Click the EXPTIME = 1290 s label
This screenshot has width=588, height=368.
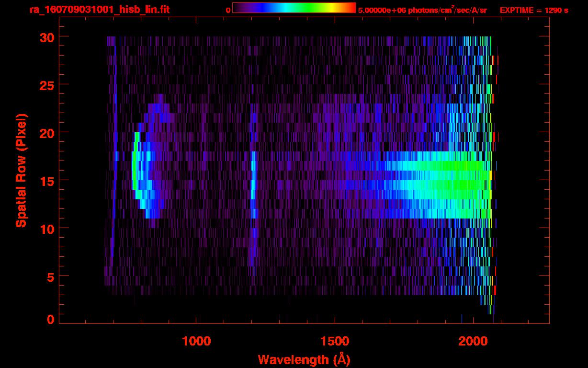click(x=534, y=10)
